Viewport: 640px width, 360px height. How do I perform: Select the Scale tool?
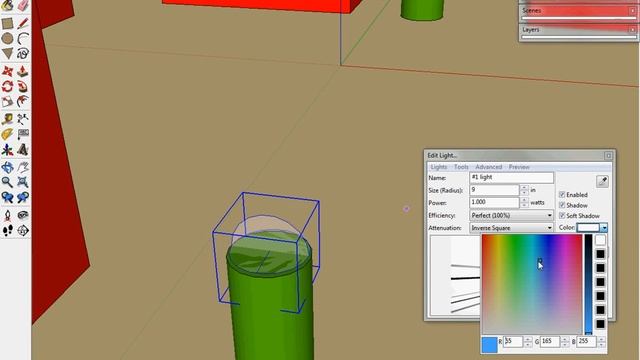click(x=7, y=101)
